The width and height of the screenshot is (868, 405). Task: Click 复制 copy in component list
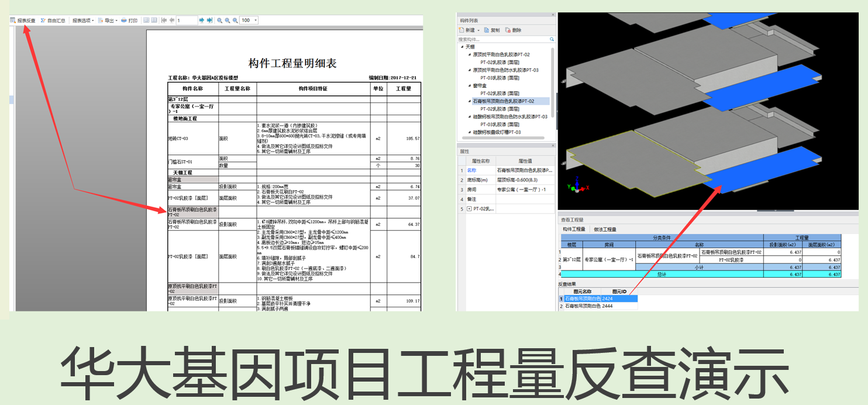492,30
